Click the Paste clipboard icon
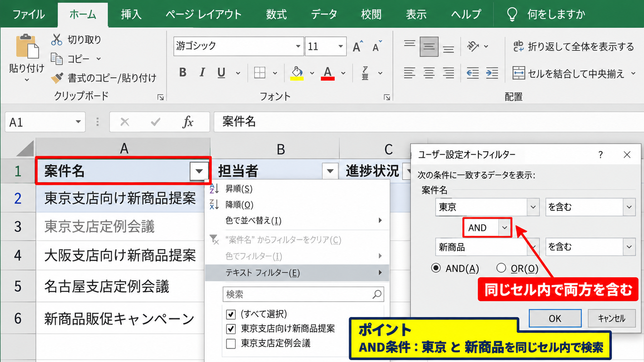The image size is (644, 362). [x=27, y=46]
